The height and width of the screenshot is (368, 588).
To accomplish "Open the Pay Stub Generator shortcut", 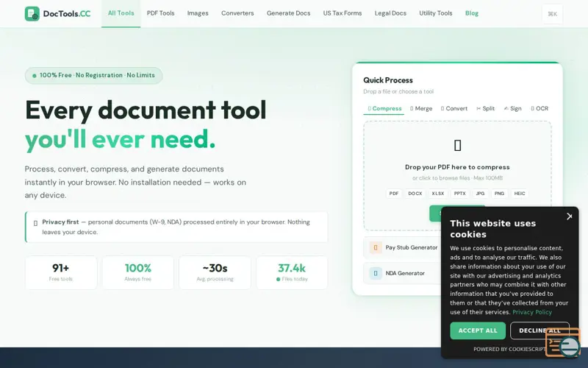I will (x=403, y=247).
